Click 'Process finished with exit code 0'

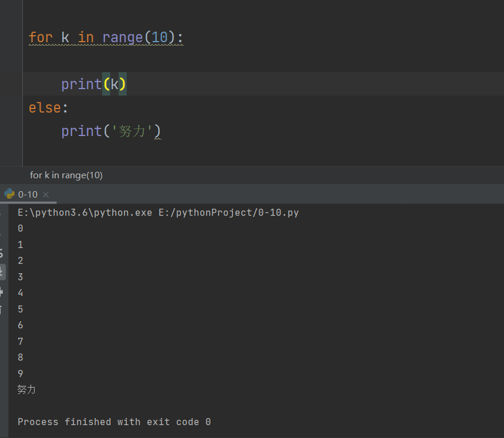(x=114, y=422)
